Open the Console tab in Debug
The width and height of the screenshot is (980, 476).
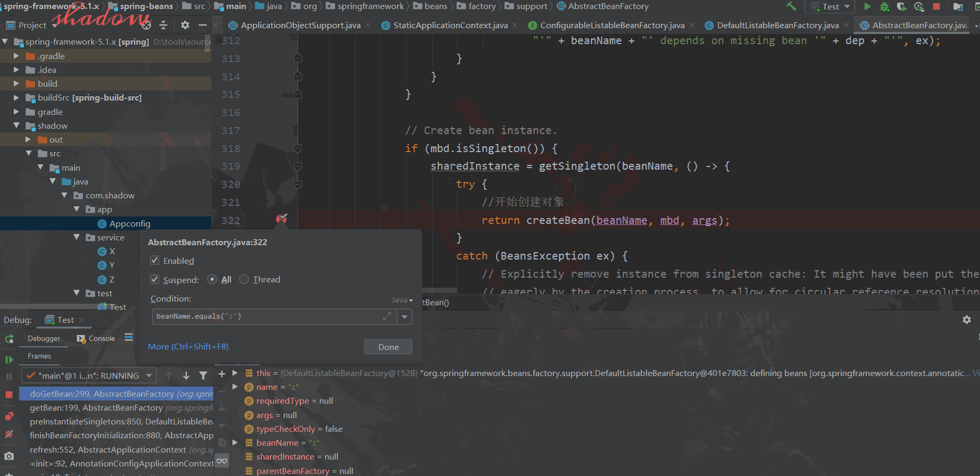(96, 338)
